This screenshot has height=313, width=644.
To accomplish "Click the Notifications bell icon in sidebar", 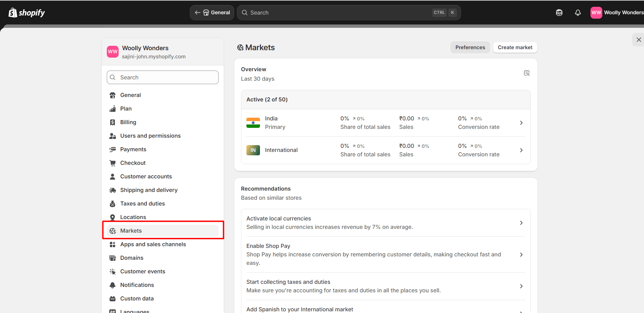I will 113,285.
